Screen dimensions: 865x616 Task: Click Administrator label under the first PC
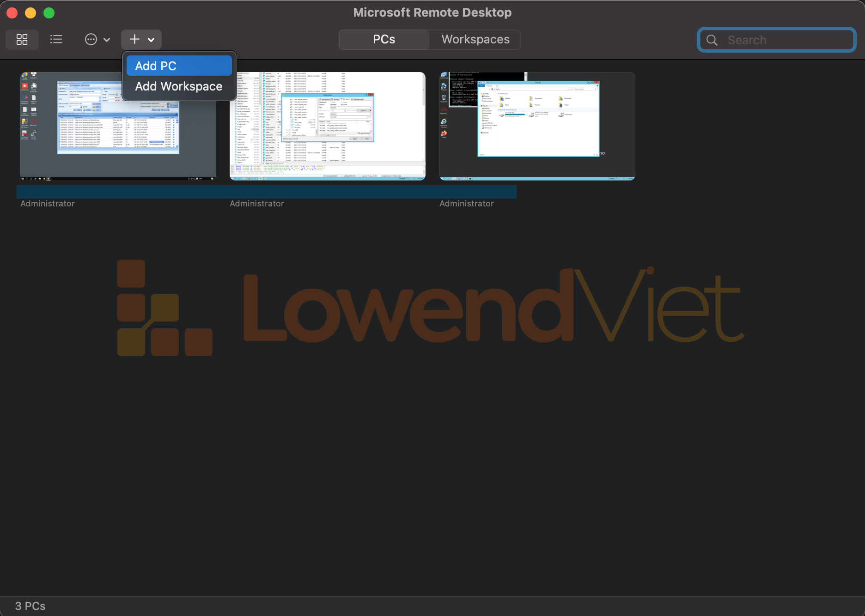pos(48,204)
